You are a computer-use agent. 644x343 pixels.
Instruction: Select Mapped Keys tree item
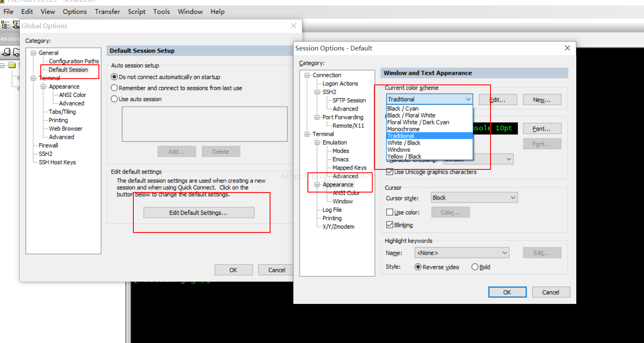point(350,168)
